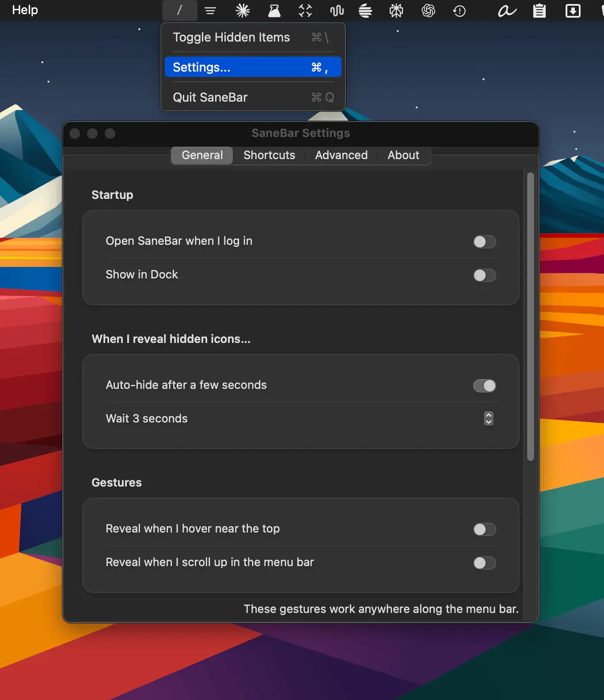Viewport: 604px width, 700px height.
Task: Click the clipboard icon in the menu bar
Action: click(539, 11)
